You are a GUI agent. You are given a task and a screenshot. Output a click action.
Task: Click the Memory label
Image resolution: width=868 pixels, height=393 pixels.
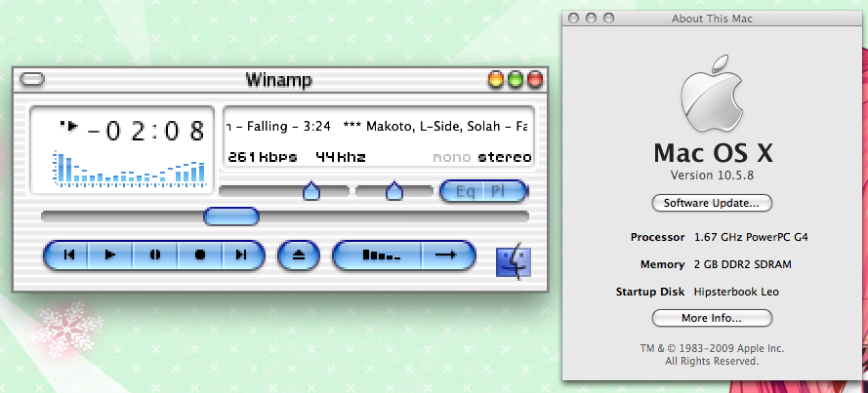click(662, 264)
